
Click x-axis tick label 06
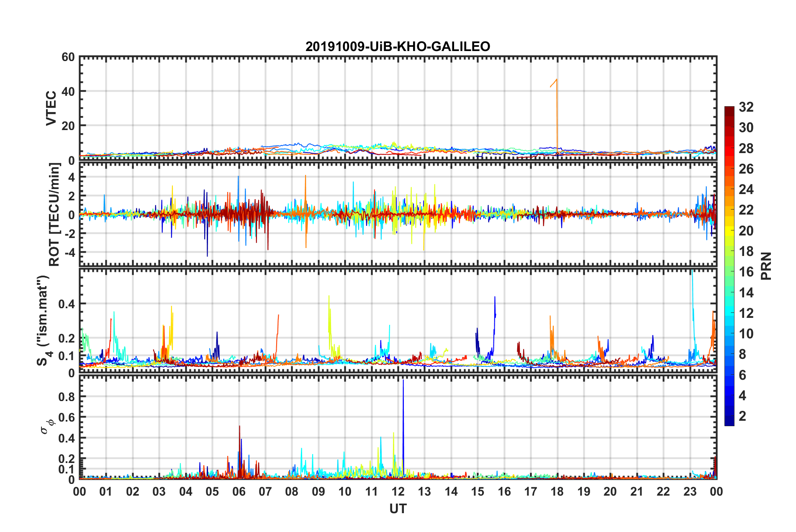(x=239, y=491)
